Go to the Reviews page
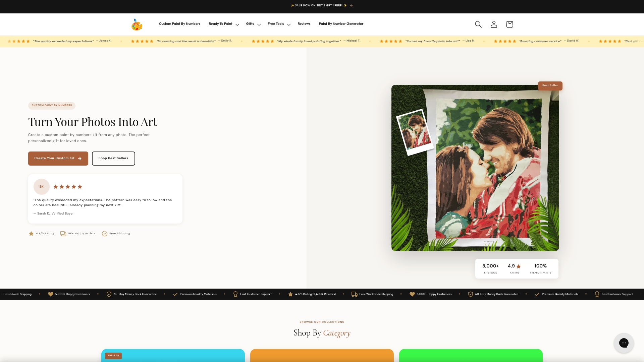The image size is (644, 362). point(304,24)
